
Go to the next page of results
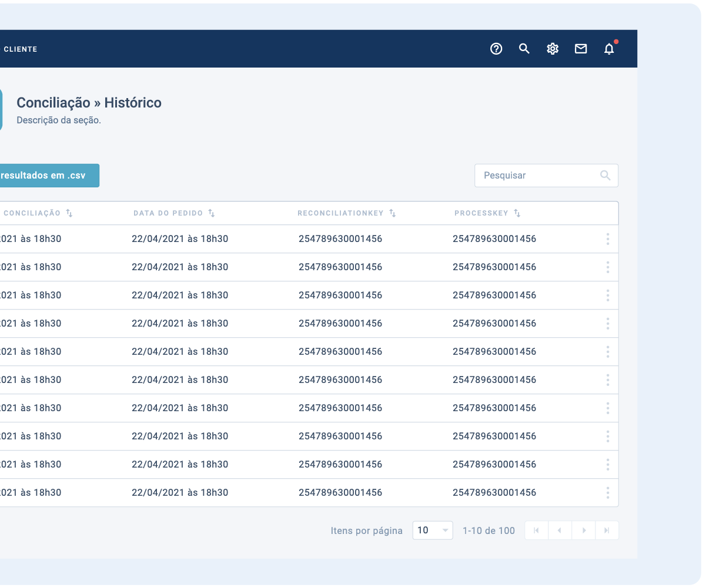pos(583,530)
